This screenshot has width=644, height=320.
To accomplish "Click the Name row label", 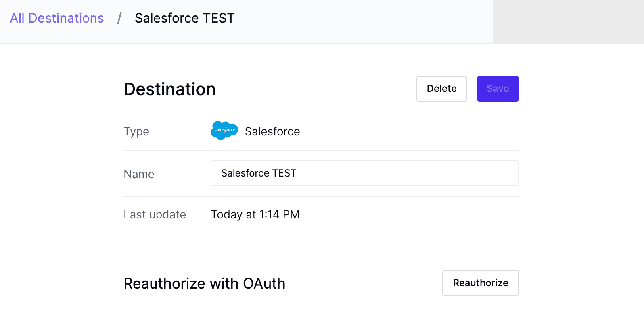I will coord(139,174).
